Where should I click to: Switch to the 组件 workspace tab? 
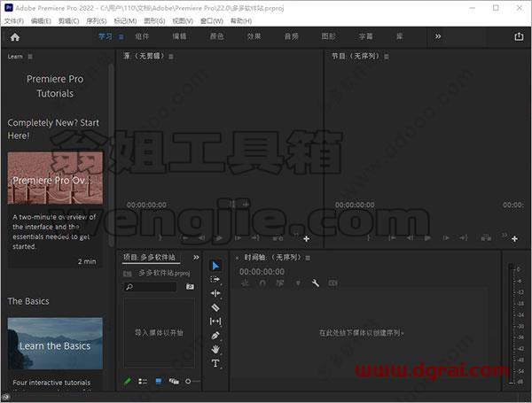click(x=142, y=36)
